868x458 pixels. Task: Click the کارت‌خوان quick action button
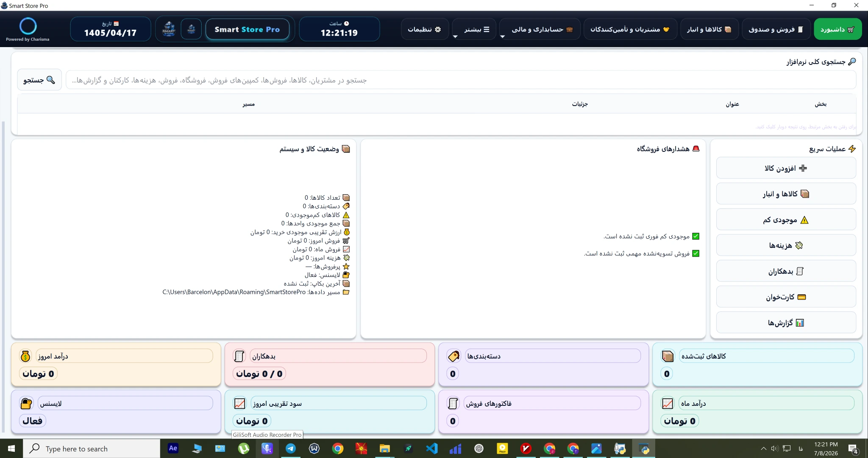click(786, 297)
